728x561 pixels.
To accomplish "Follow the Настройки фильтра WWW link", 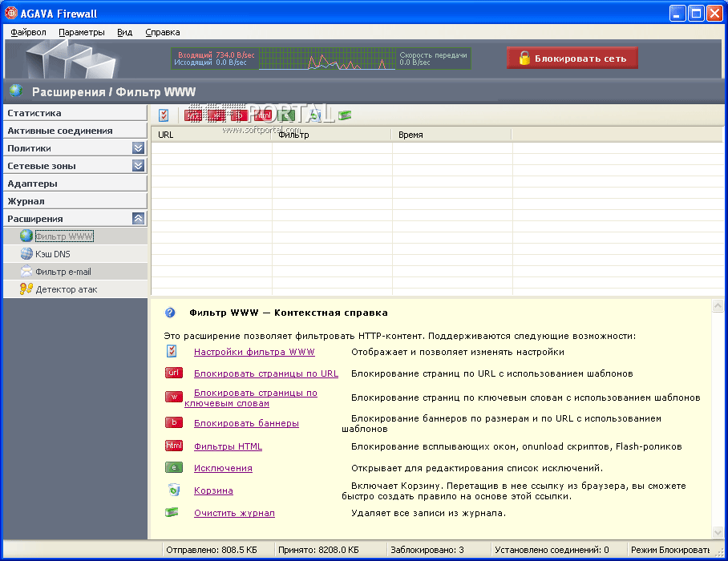I will (x=254, y=352).
